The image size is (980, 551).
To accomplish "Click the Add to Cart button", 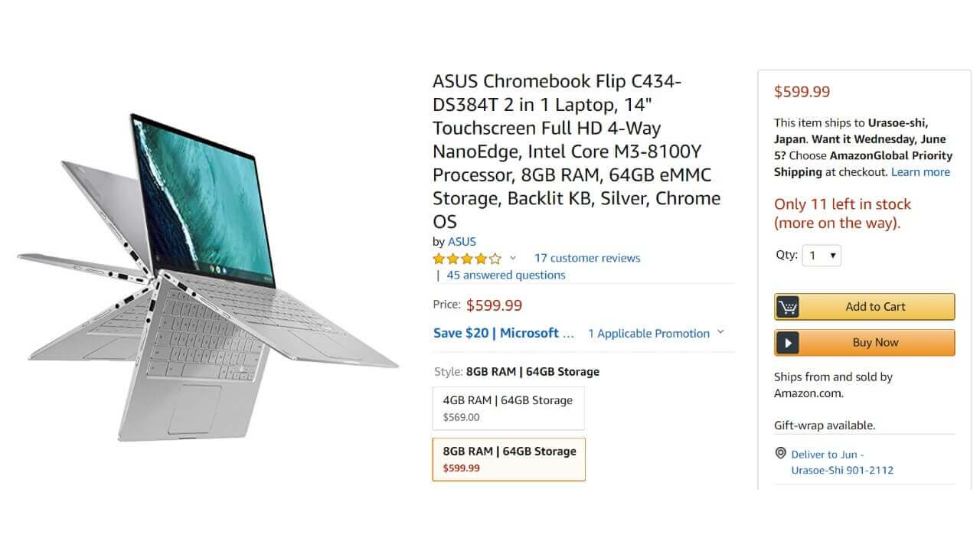I will pos(864,307).
